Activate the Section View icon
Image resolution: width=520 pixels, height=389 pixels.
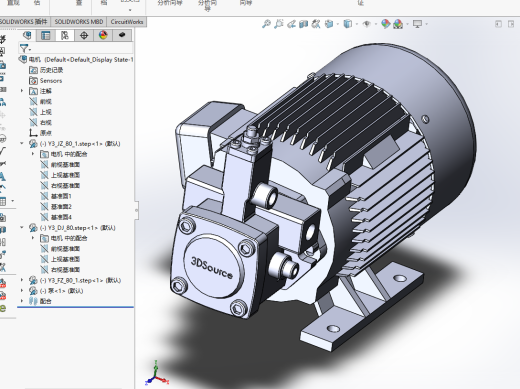tap(303, 24)
